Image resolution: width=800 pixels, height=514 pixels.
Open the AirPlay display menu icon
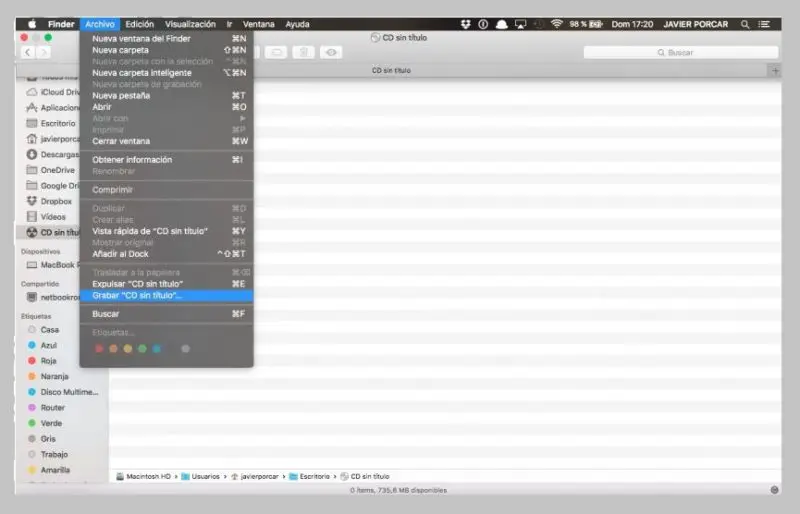[520, 24]
